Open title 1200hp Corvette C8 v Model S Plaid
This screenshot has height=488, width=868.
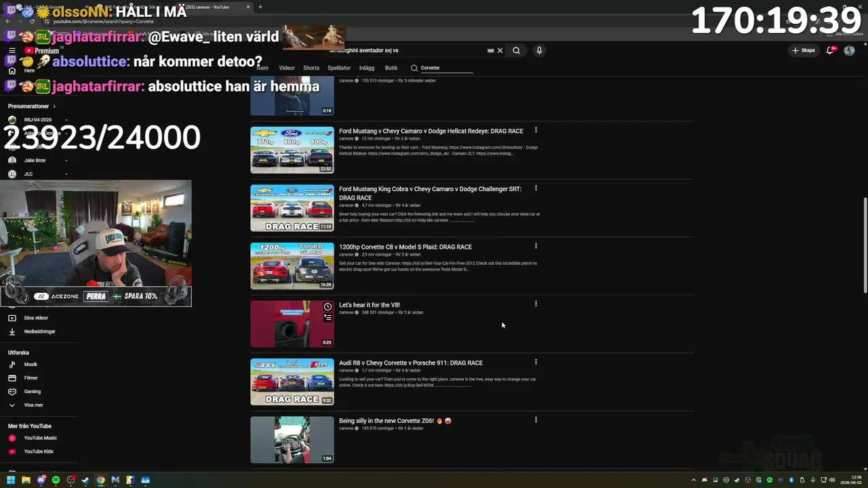(406, 247)
